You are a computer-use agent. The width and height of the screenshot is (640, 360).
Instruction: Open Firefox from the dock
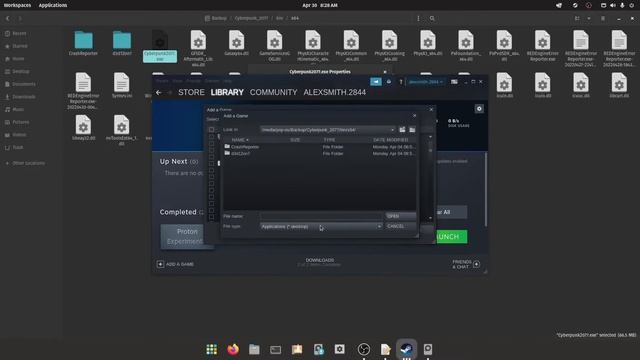(x=233, y=349)
